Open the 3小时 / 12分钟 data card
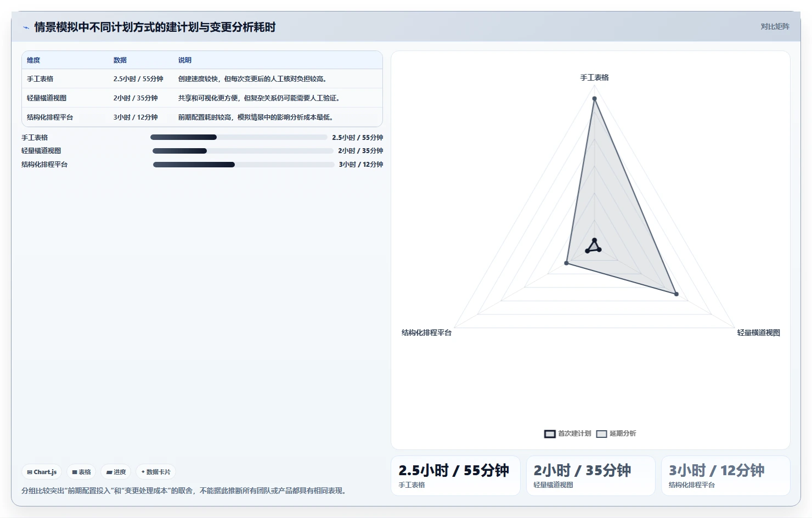Screen dimensions: 812x518 click(726, 476)
